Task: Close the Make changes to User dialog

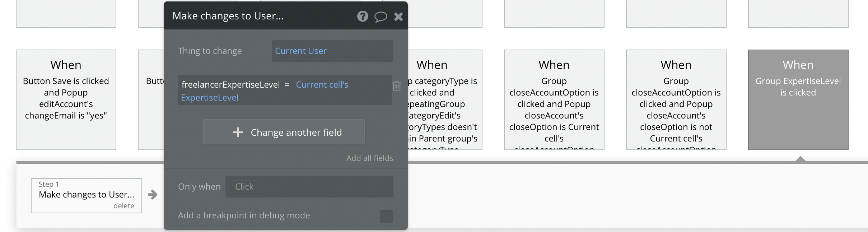Action: point(398,17)
